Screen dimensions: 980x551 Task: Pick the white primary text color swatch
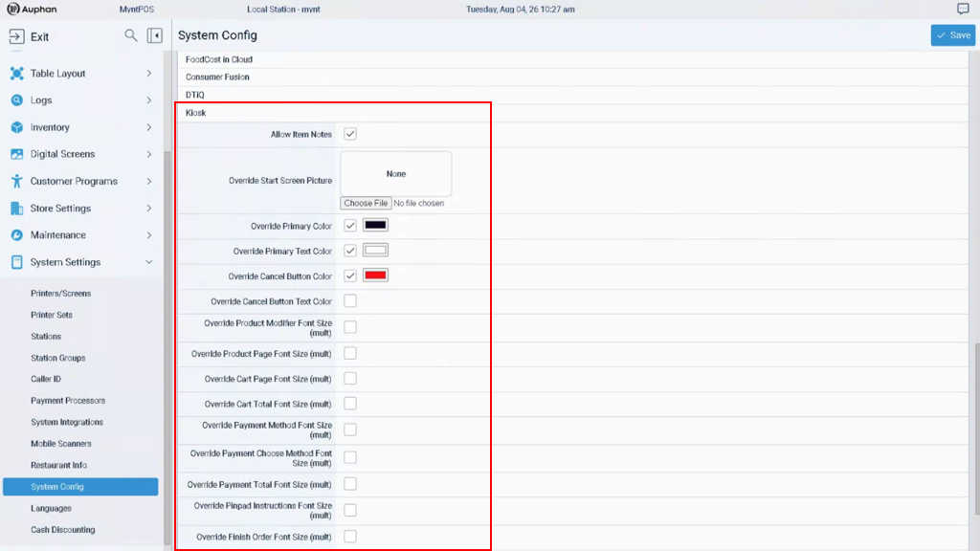375,251
